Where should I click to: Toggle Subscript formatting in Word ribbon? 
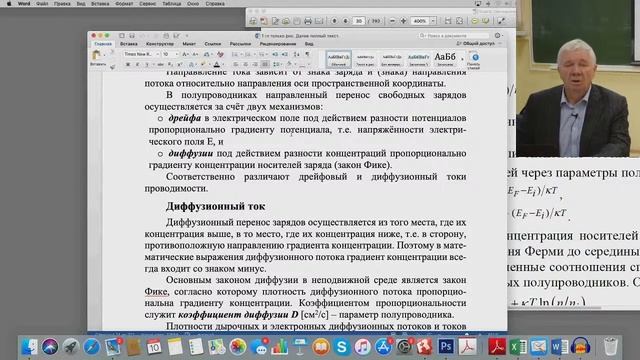[170, 64]
